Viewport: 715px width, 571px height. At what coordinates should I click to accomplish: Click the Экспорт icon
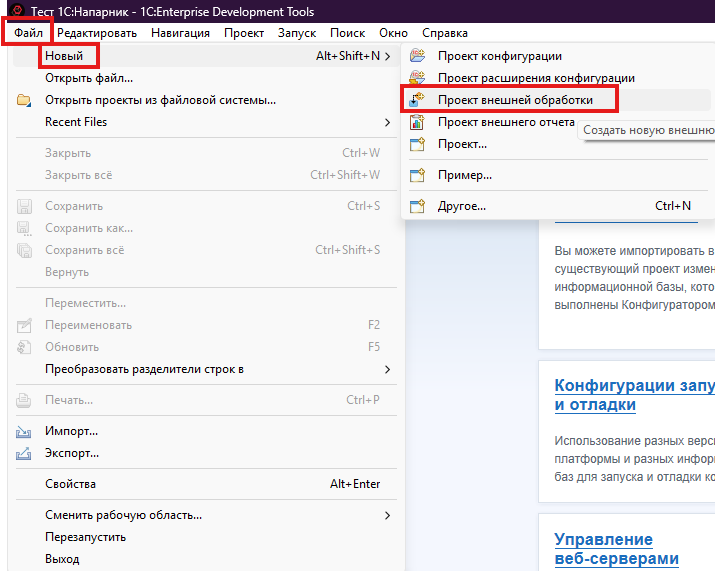coord(24,453)
